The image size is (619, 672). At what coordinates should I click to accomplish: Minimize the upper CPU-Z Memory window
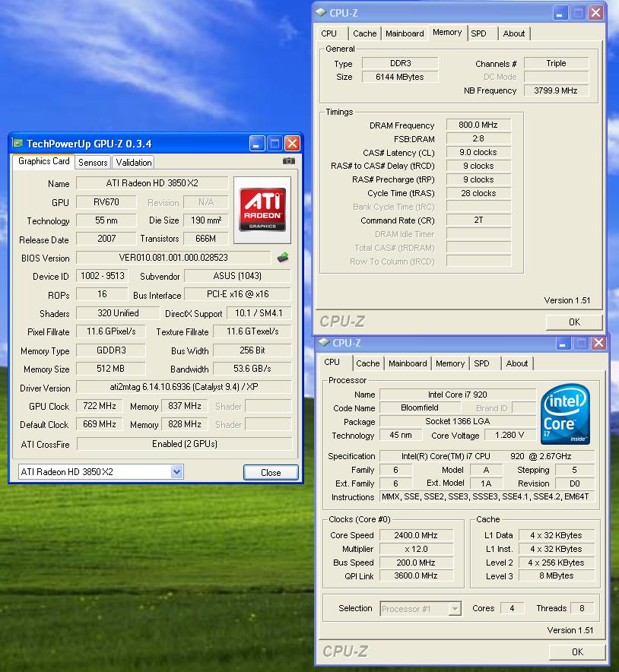(x=560, y=13)
